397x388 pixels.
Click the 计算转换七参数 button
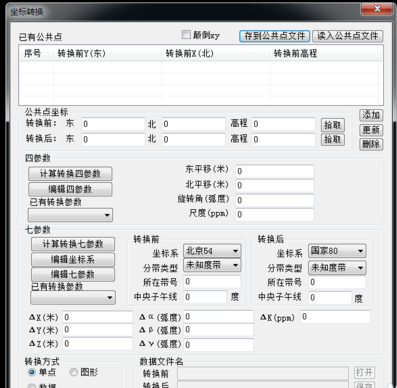coord(73,244)
